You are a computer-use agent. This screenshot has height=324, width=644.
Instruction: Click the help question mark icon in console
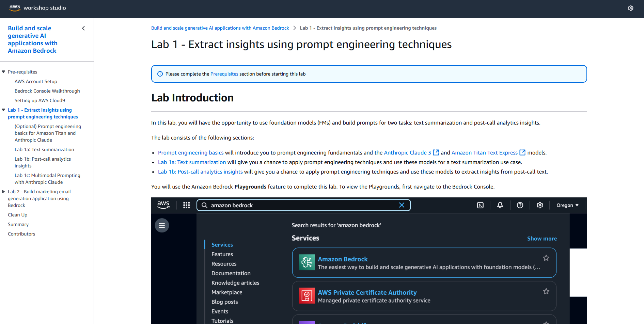[520, 205]
